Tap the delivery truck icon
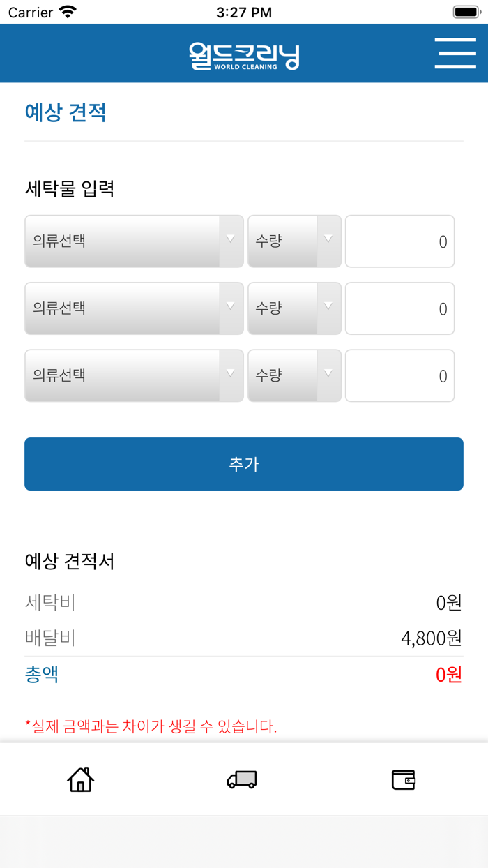 pyautogui.click(x=243, y=780)
